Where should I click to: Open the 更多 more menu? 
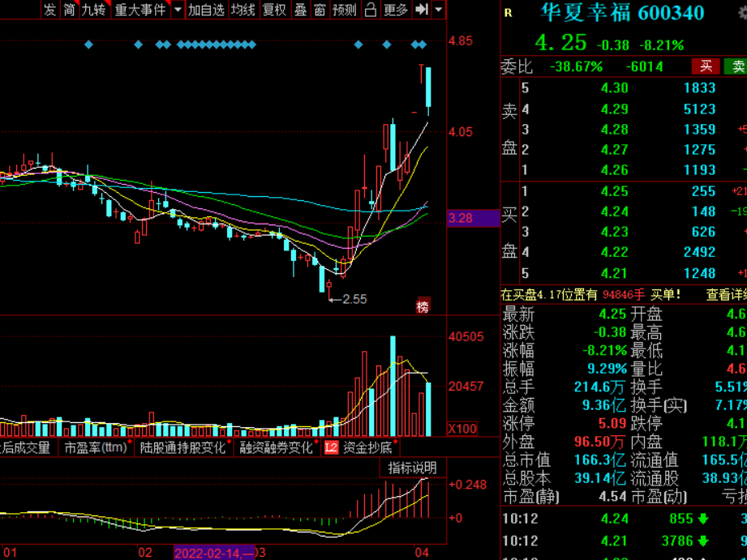point(396,10)
